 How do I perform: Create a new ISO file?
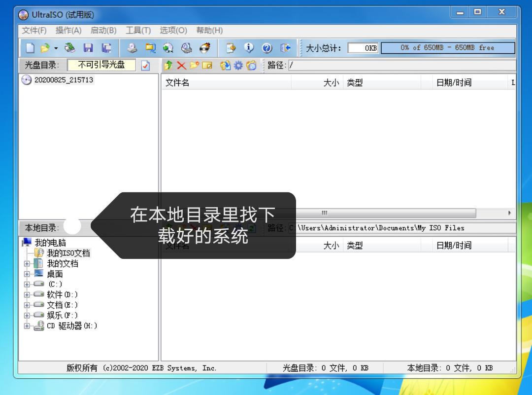point(31,48)
